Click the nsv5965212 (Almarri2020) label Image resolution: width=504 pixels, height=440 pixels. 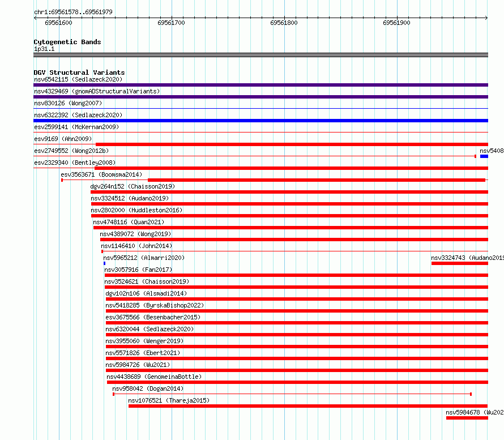click(x=144, y=258)
